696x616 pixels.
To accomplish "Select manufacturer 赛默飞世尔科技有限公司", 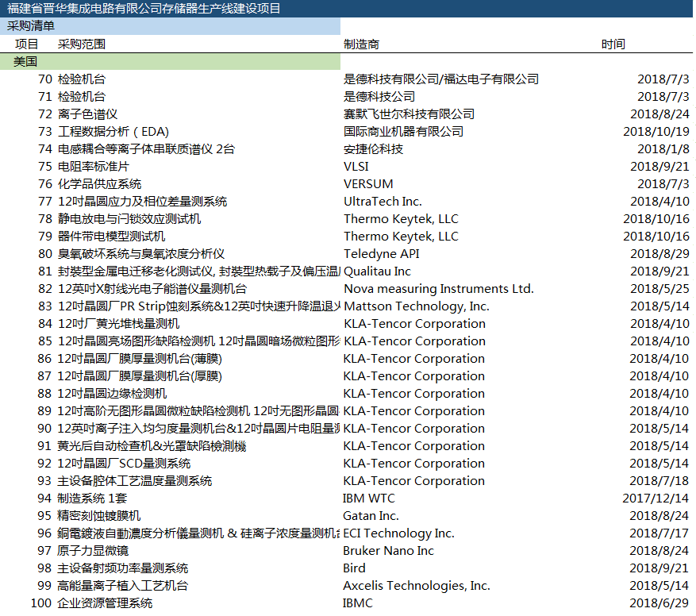I will click(409, 114).
